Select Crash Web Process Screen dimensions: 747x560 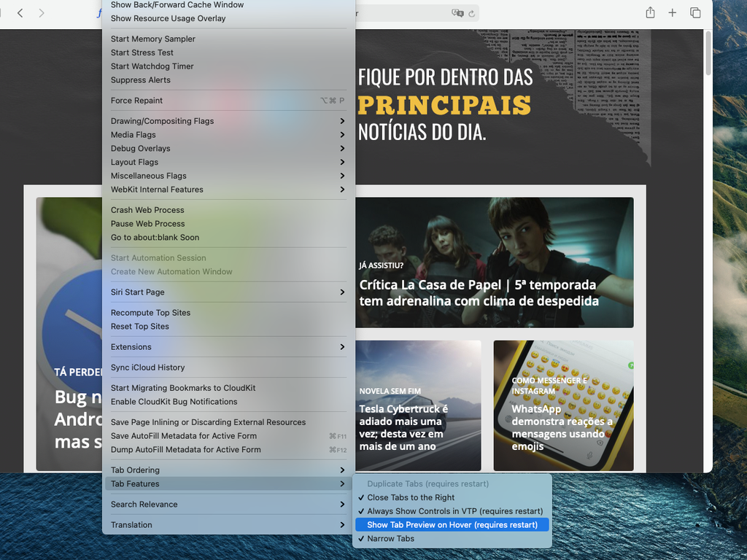coord(228,210)
